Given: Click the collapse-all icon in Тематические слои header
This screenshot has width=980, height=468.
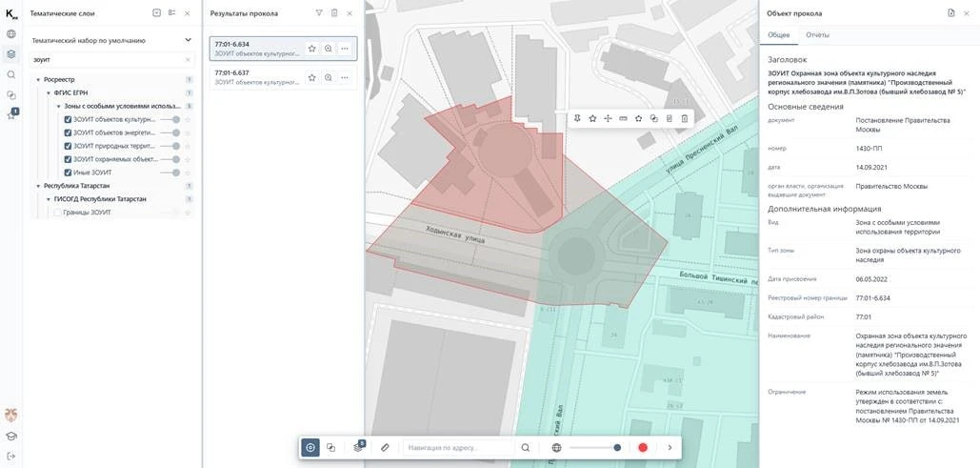Looking at the screenshot, I should [x=156, y=13].
